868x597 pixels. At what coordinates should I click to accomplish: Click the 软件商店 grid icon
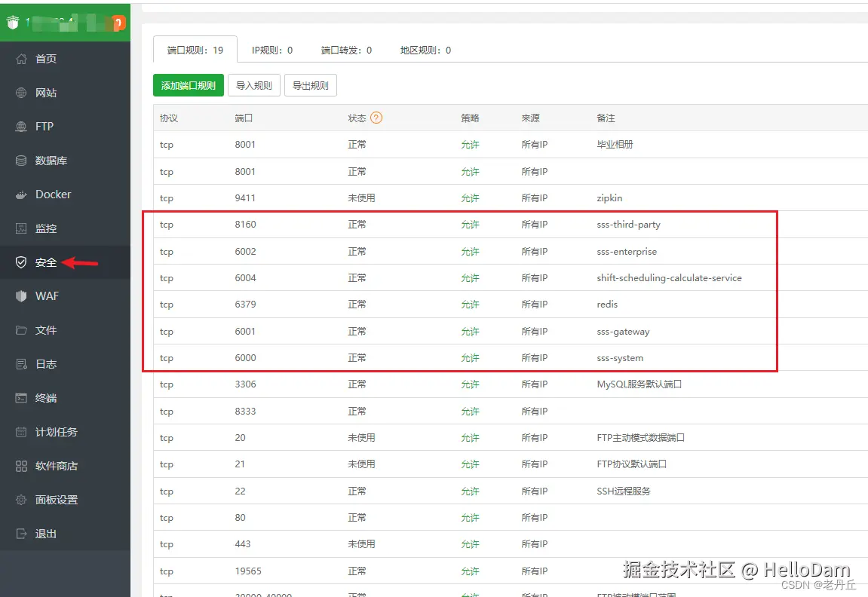[21, 466]
